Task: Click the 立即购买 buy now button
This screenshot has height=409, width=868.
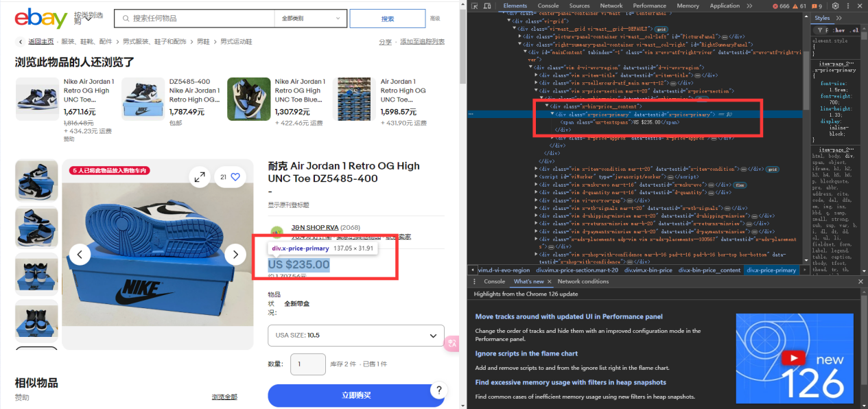Action: click(356, 395)
